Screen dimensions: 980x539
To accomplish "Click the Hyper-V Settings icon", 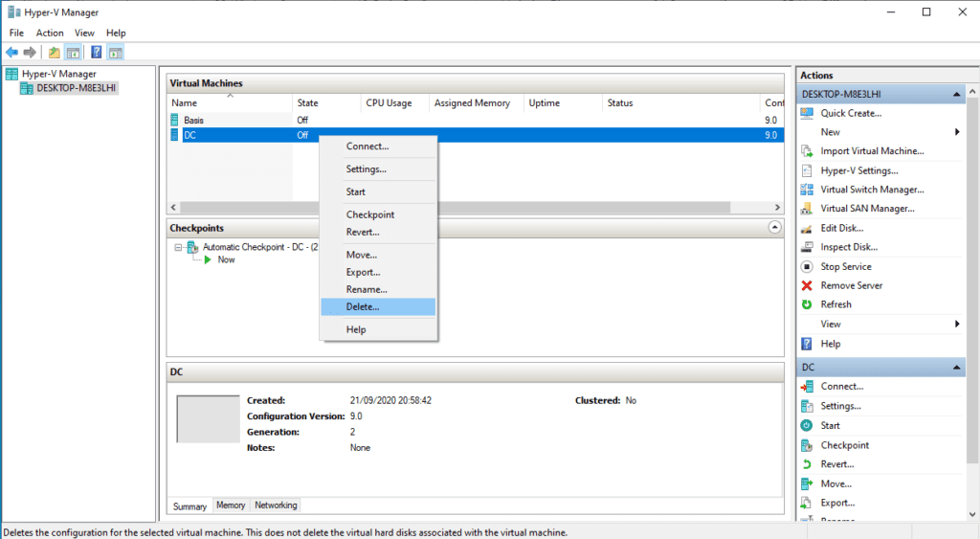I will [x=807, y=170].
